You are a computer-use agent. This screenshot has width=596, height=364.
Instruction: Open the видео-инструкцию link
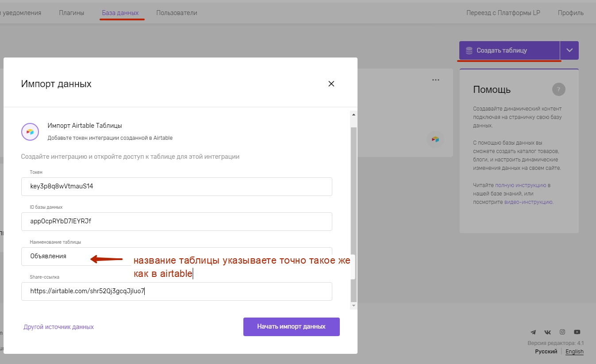[x=528, y=202]
